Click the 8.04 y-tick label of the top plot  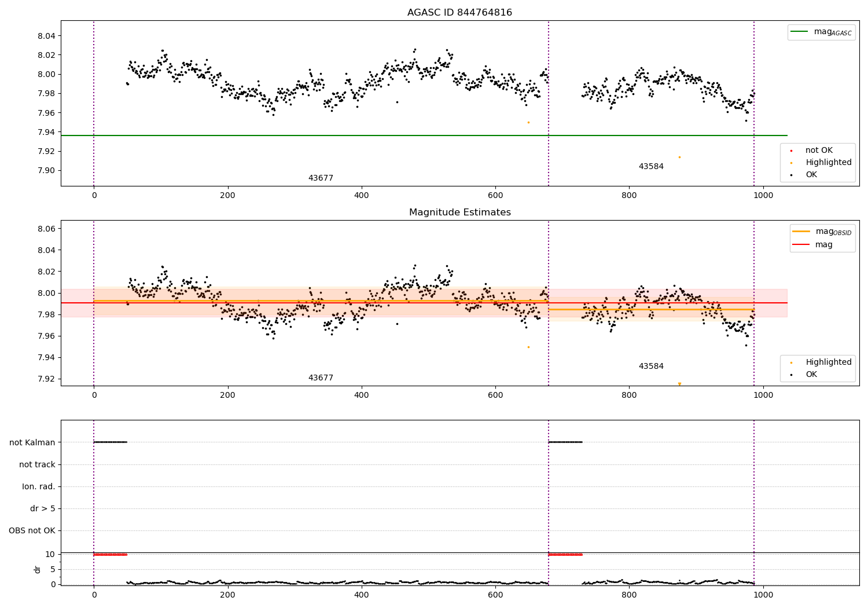pos(46,36)
